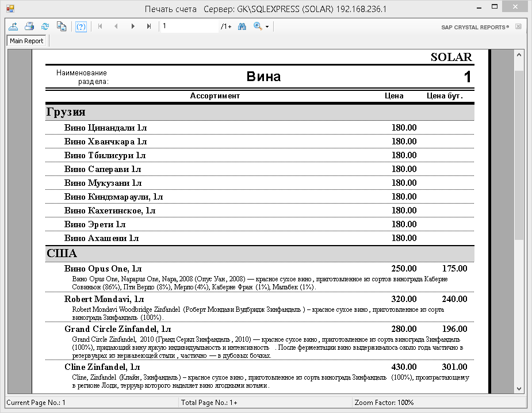Click the /1+ total pages indicator
Screen dimensions: 532x413
pyautogui.click(x=226, y=26)
